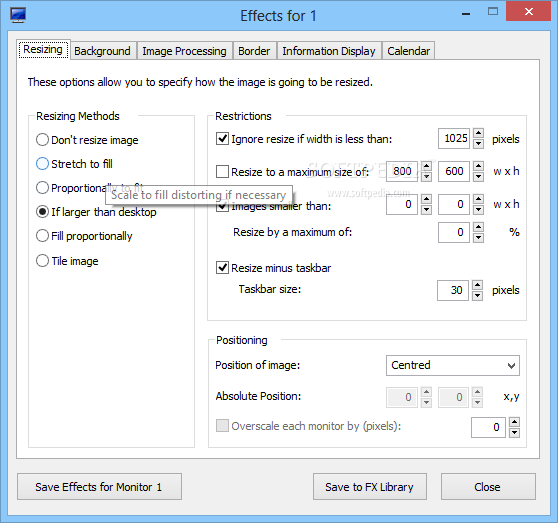Minimize the Effects for 1 window
Image resolution: width=558 pixels, height=523 pixels.
(466, 14)
